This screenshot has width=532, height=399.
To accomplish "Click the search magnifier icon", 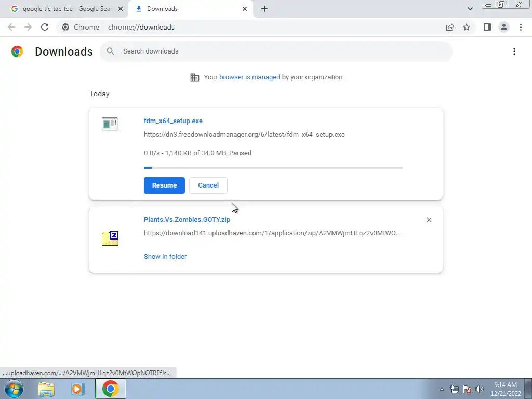I will [x=110, y=51].
